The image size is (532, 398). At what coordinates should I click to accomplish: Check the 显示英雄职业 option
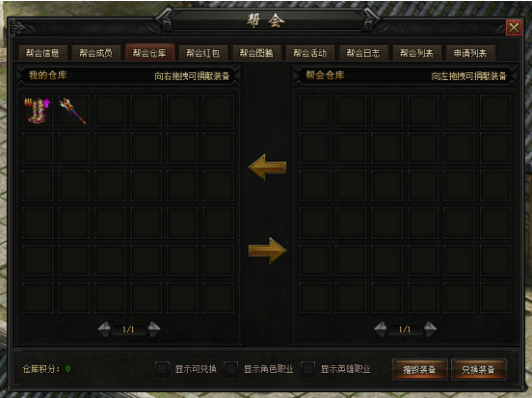coord(308,368)
